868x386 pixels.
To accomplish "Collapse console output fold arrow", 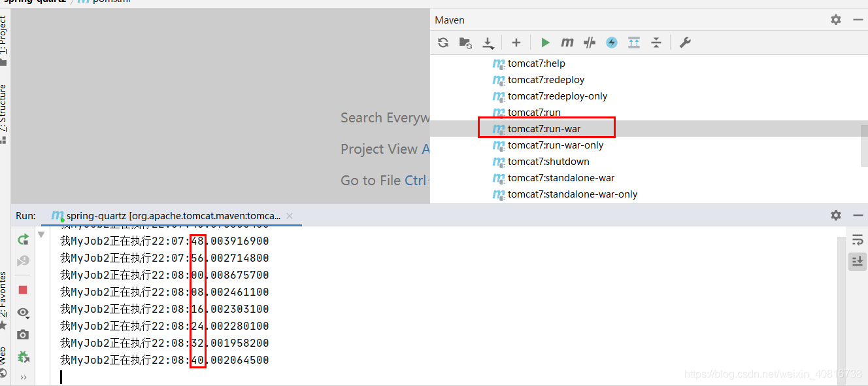I will pos(41,234).
